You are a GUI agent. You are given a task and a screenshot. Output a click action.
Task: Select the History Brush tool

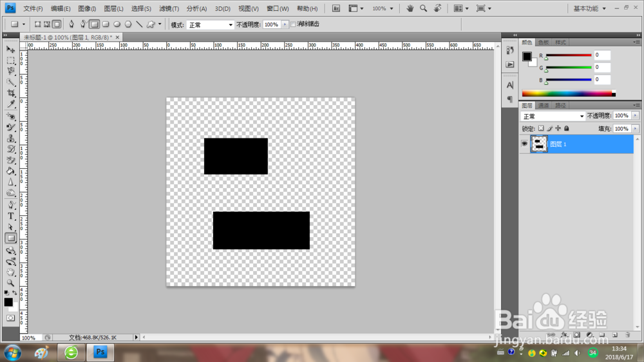[11, 149]
